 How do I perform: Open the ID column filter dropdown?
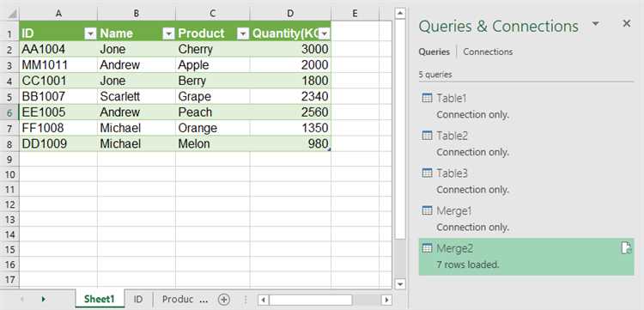click(90, 33)
